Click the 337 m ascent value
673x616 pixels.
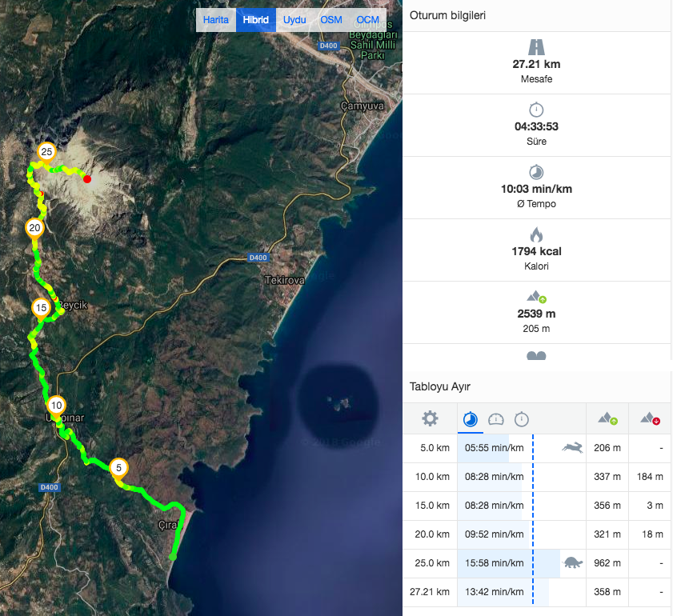tap(607, 477)
